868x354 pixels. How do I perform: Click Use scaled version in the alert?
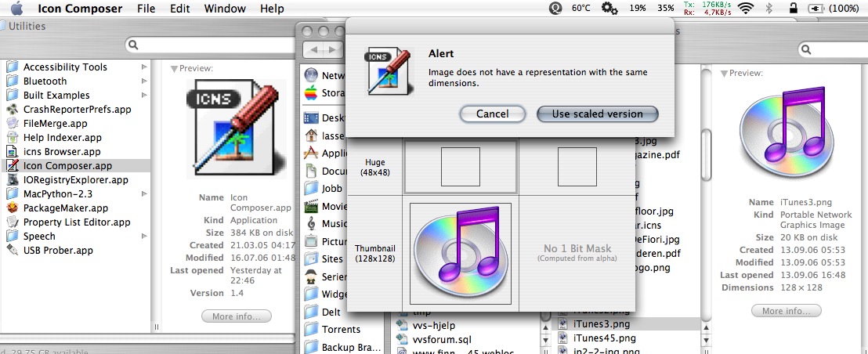pyautogui.click(x=597, y=114)
